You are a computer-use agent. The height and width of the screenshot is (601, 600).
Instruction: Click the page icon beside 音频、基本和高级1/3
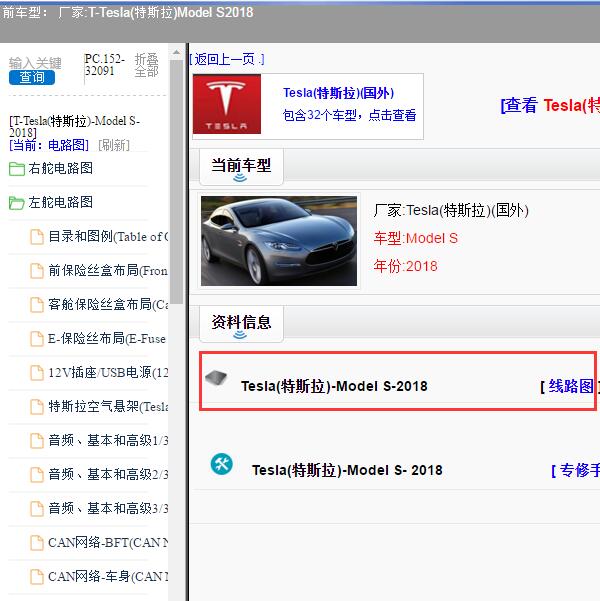tap(37, 441)
